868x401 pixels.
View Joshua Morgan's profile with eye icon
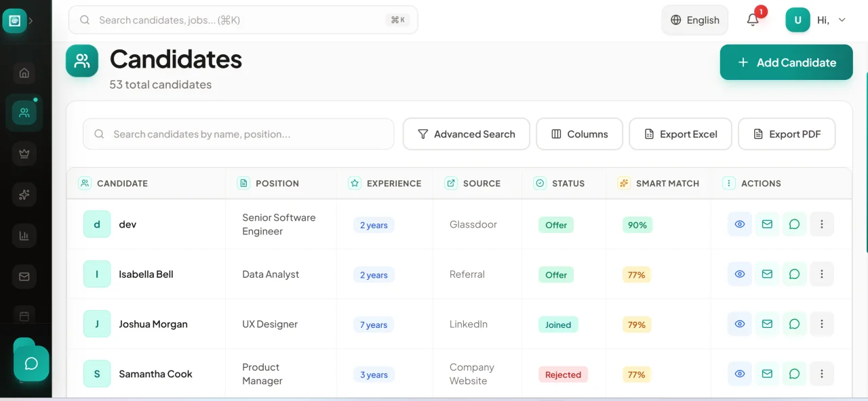pyautogui.click(x=740, y=324)
